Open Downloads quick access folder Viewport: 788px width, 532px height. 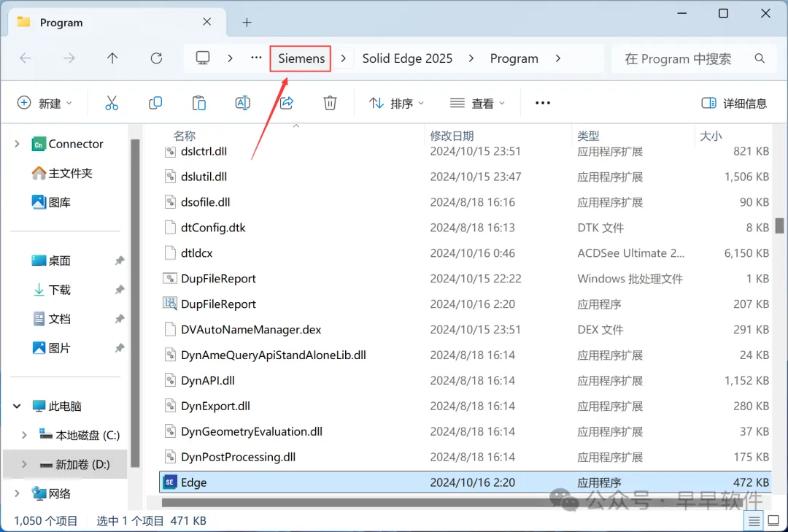(x=51, y=290)
